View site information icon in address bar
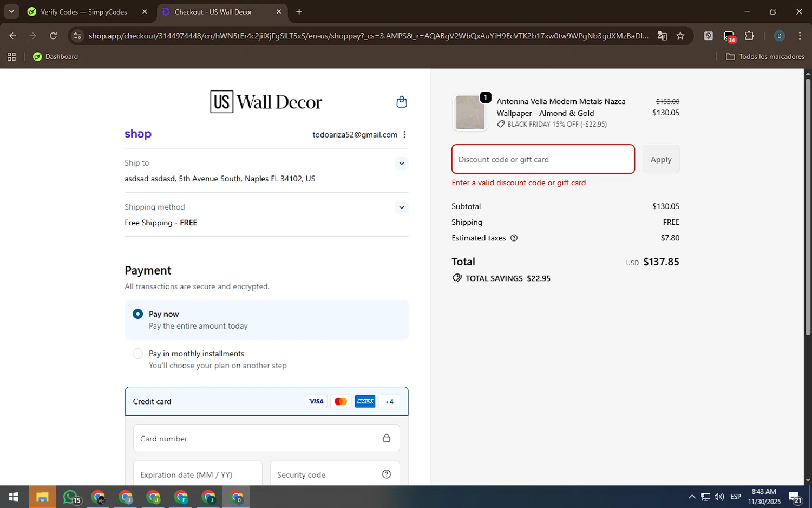Image resolution: width=812 pixels, height=508 pixels. pyautogui.click(x=77, y=36)
